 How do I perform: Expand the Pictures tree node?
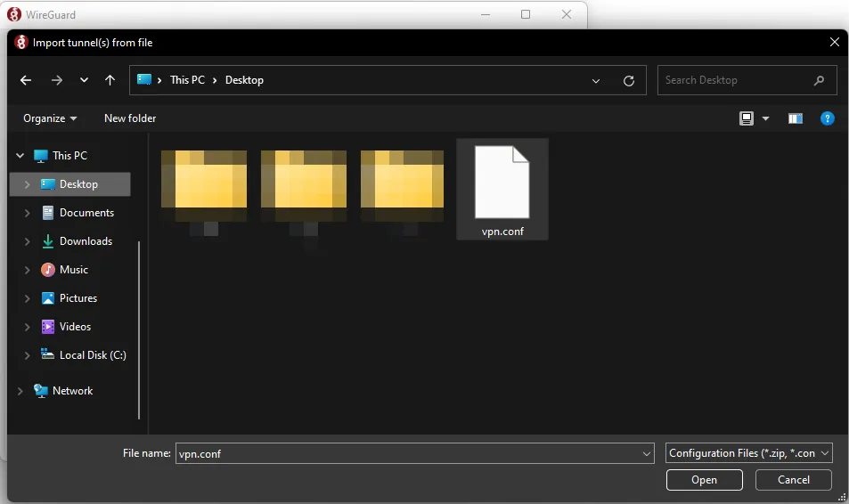(x=27, y=298)
